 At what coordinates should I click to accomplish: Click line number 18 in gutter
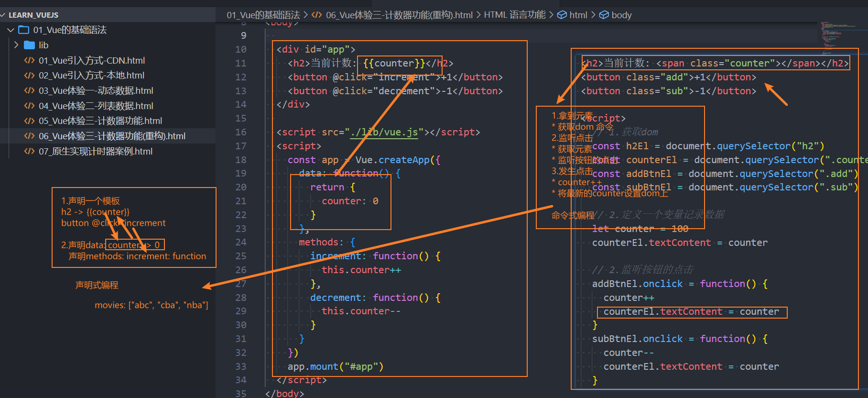(241, 160)
